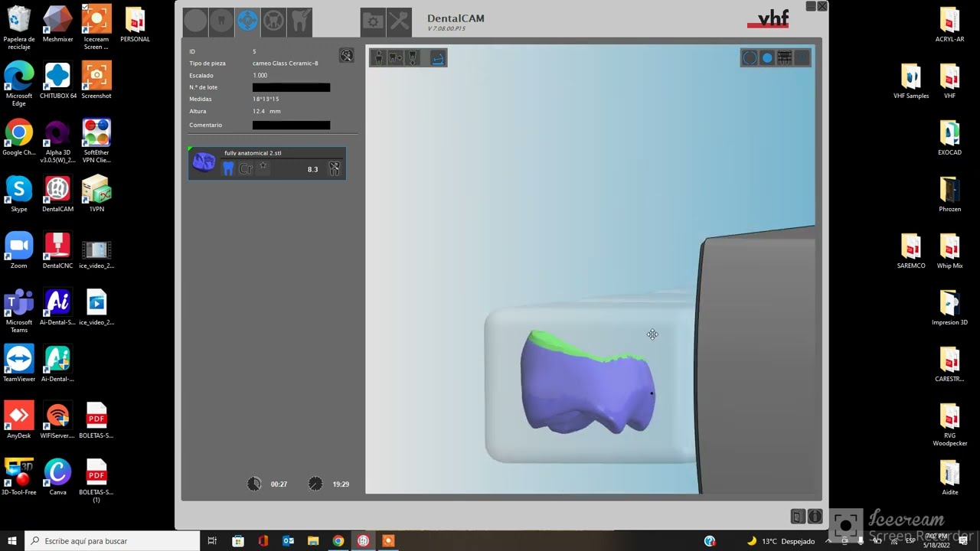Viewport: 980px width, 551px height.
Task: Open CHITUBOX 64 desktop shortcut
Action: tap(58, 81)
